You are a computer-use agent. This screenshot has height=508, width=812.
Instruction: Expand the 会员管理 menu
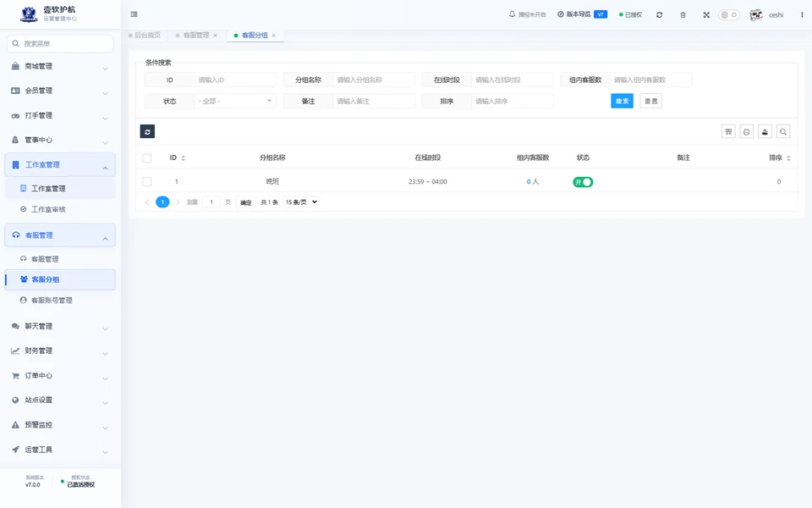click(60, 91)
